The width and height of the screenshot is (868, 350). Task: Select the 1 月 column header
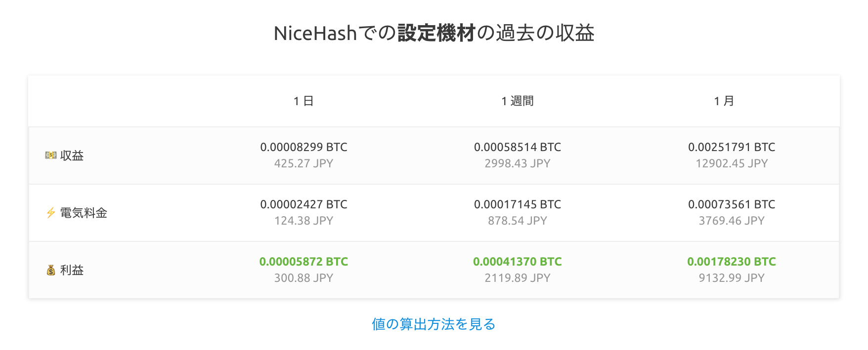pyautogui.click(x=724, y=101)
